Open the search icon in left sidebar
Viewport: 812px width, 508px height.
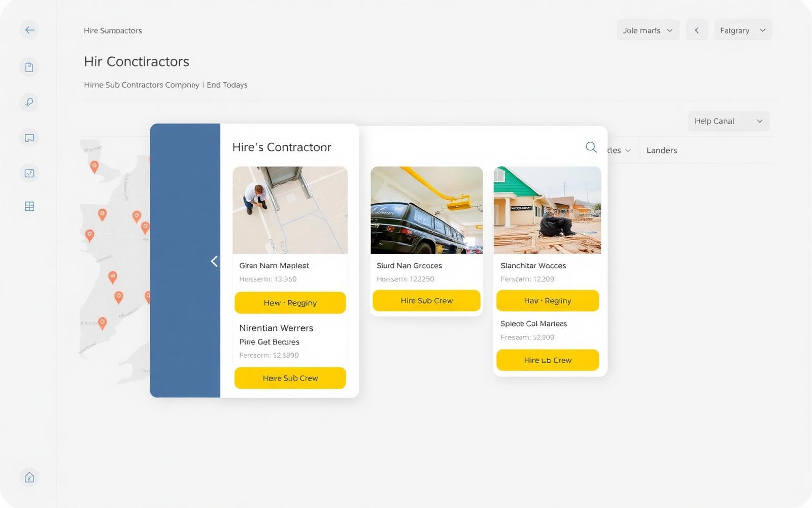point(29,103)
